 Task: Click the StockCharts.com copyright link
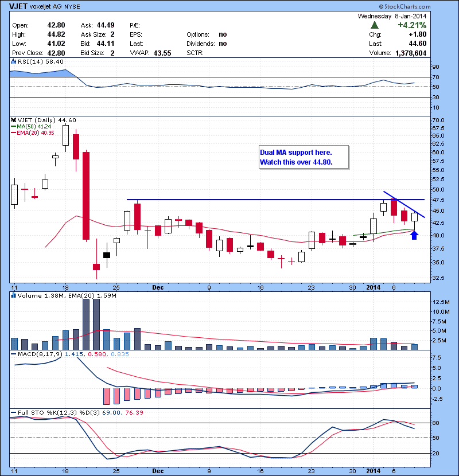click(x=404, y=6)
